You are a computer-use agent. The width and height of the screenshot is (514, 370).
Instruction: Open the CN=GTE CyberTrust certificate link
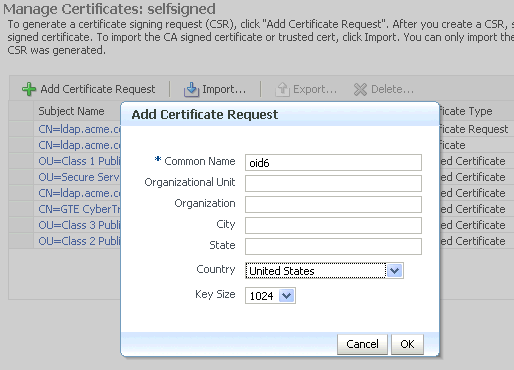[79, 209]
